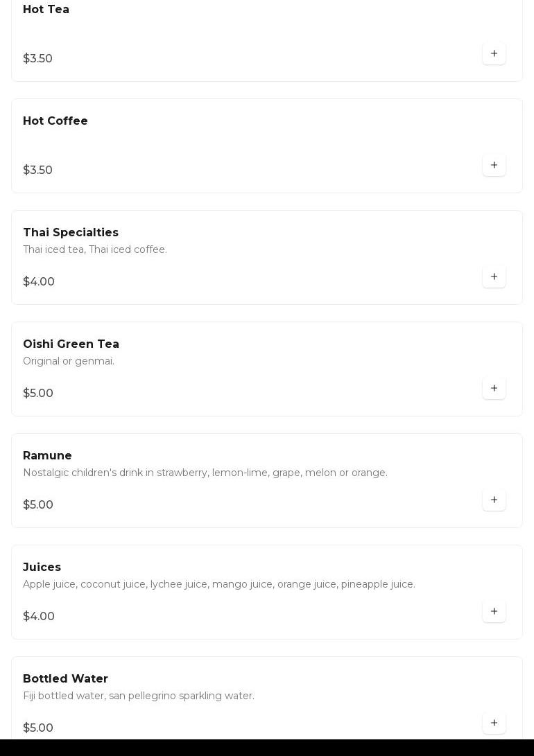Click the Thai iced tea description
The width and height of the screenshot is (534, 756).
pos(95,249)
